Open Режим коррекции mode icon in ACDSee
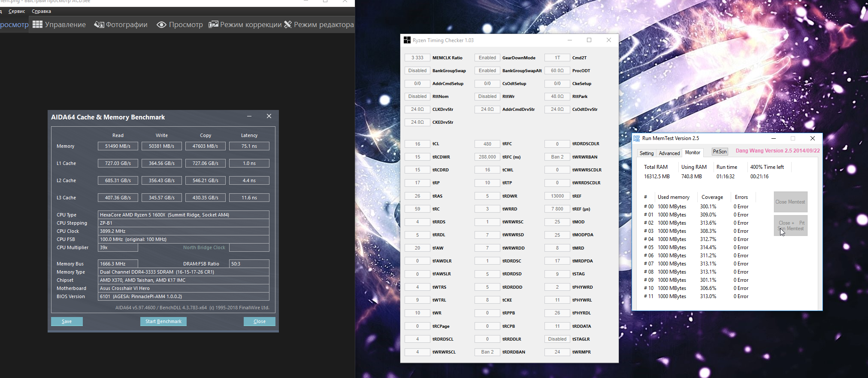868x378 pixels. (213, 24)
